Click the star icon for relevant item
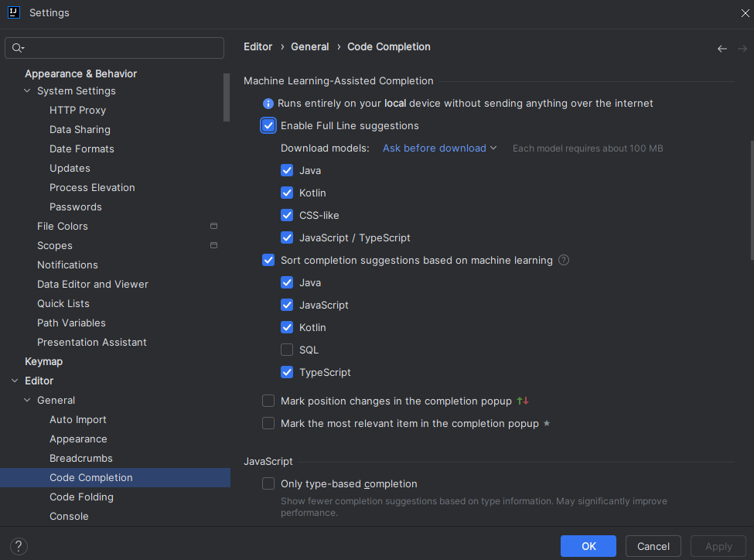Viewport: 754px width, 560px height. pyautogui.click(x=546, y=423)
